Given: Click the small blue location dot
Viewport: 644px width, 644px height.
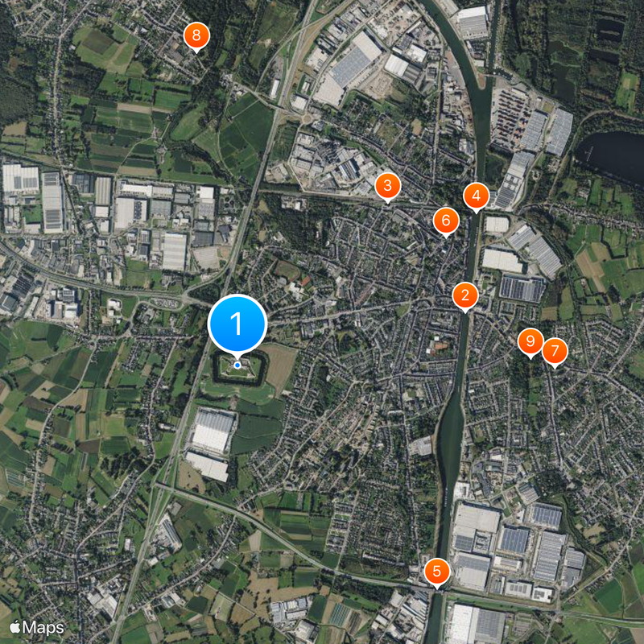Looking at the screenshot, I should tap(237, 365).
